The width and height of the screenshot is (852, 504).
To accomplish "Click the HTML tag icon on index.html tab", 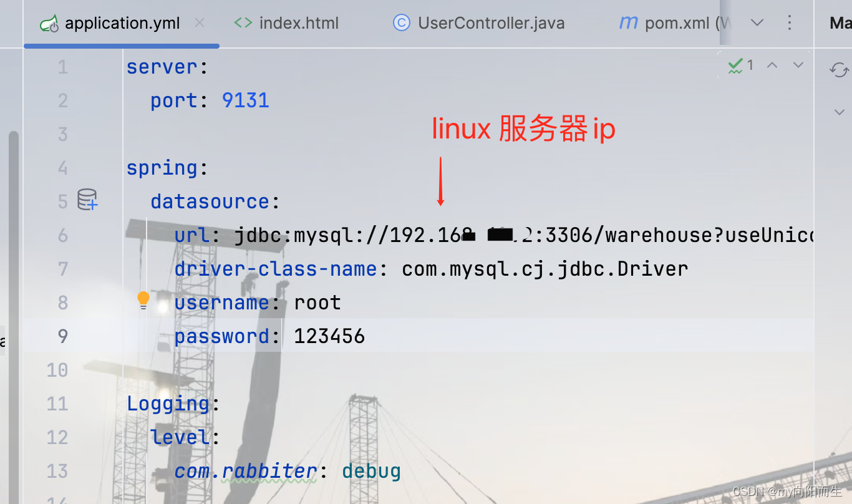I will 244,22.
